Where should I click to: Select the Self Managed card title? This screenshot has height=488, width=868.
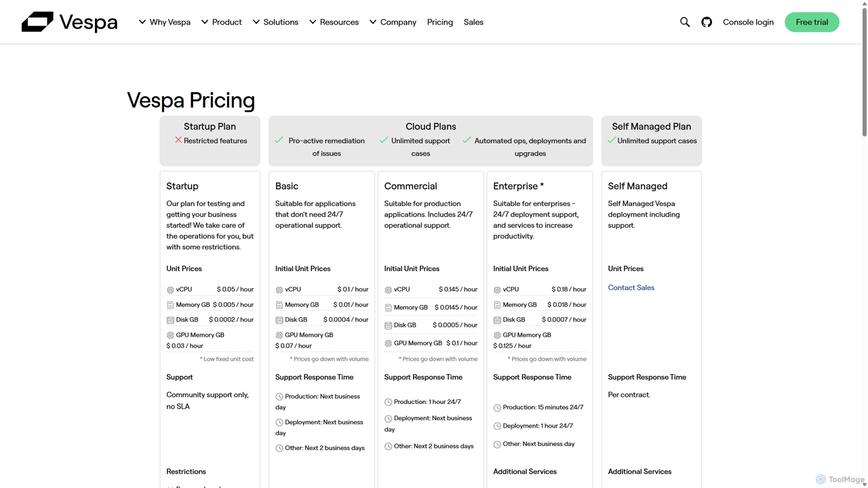coord(637,186)
